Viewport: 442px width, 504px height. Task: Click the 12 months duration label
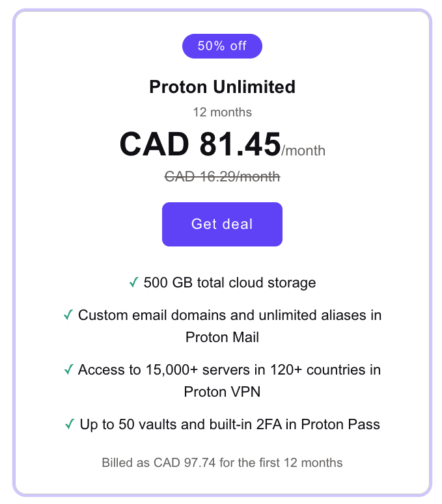point(222,112)
